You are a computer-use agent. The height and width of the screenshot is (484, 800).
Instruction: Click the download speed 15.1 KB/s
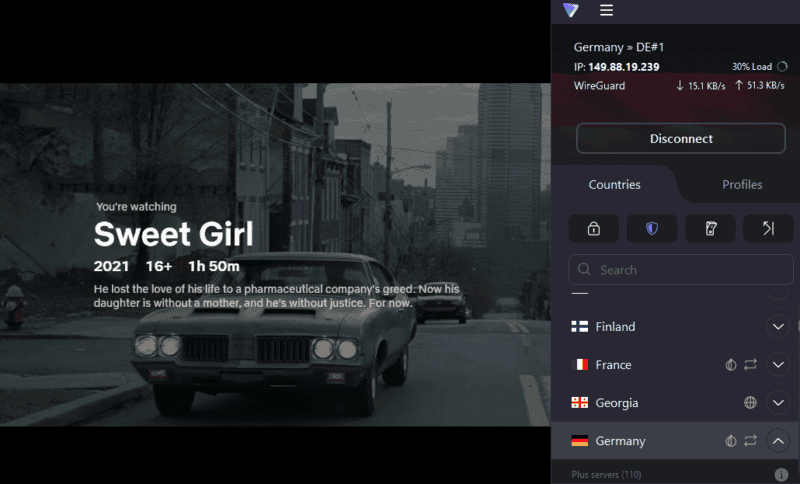[x=706, y=86]
